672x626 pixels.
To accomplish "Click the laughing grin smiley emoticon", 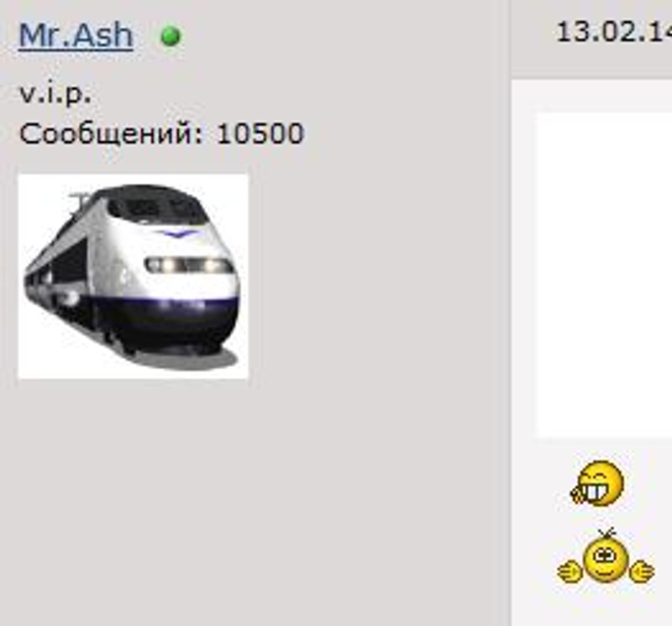I will pos(597,483).
